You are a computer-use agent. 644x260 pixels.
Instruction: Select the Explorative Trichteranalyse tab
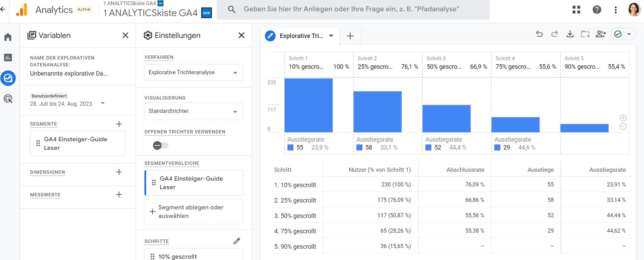[x=300, y=36]
